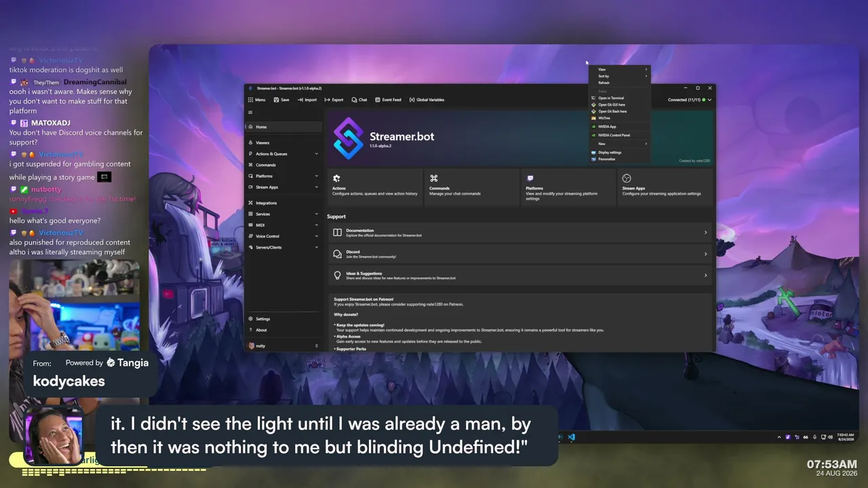The height and width of the screenshot is (488, 868).
Task: Choose WizTree from the context menu
Action: tap(619, 118)
